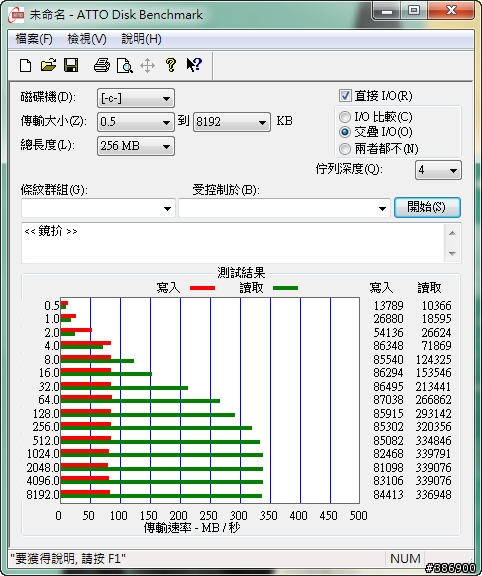This screenshot has width=482, height=576.
Task: Click the 開始(S) start button
Action: [x=427, y=207]
